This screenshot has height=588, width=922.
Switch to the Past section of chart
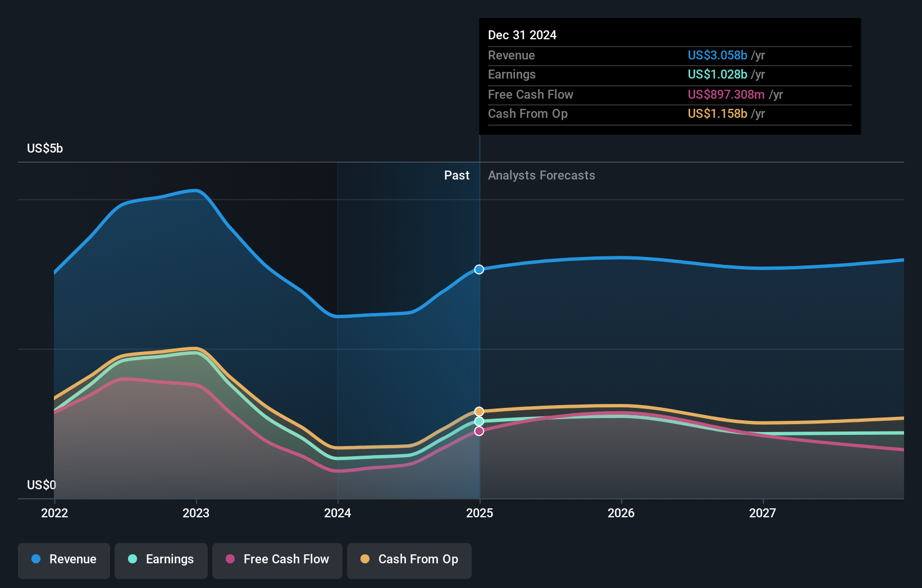[x=457, y=175]
